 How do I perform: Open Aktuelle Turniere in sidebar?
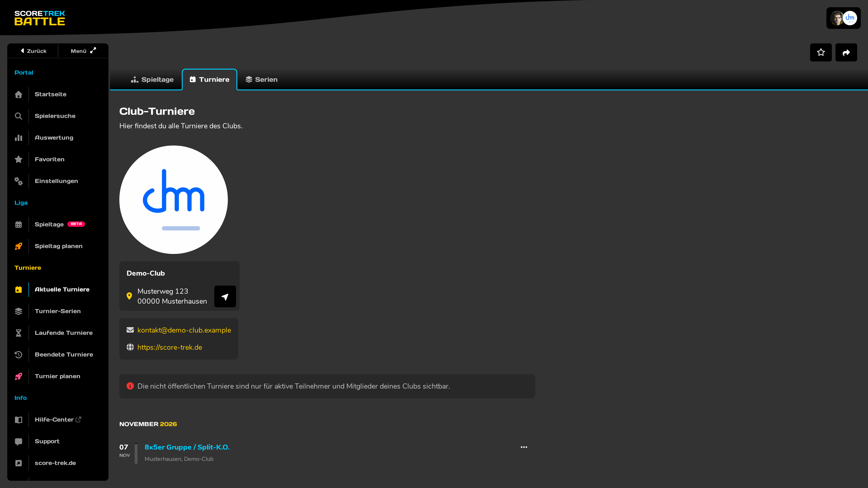58,289
